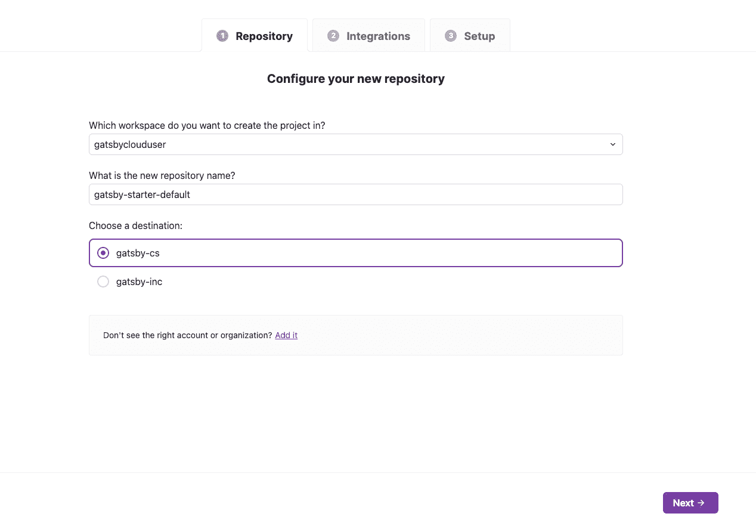Click the "Configure your new repository" heading
This screenshot has width=756, height=532.
(356, 79)
